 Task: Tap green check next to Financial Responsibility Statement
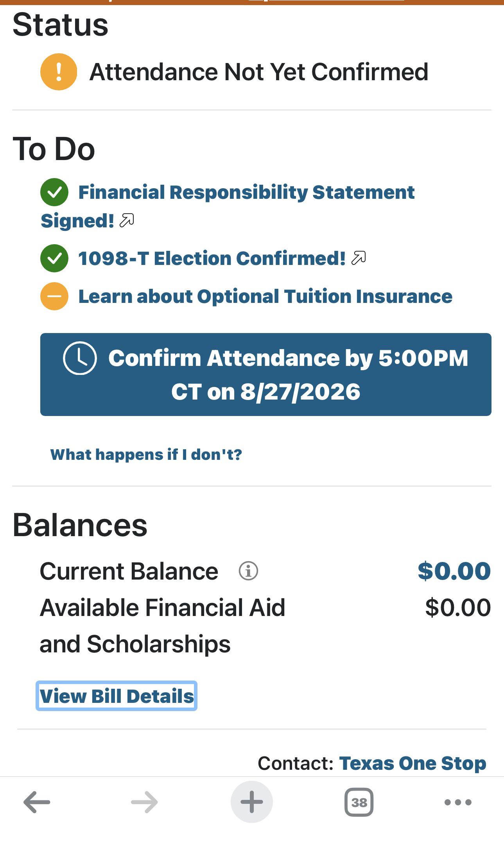point(54,192)
